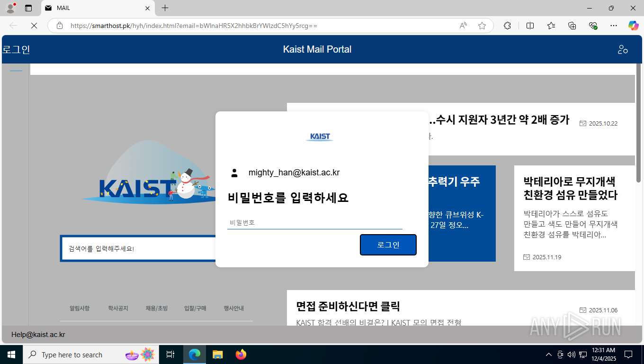The image size is (644, 364).
Task: Open the network status icon
Action: pos(583,355)
